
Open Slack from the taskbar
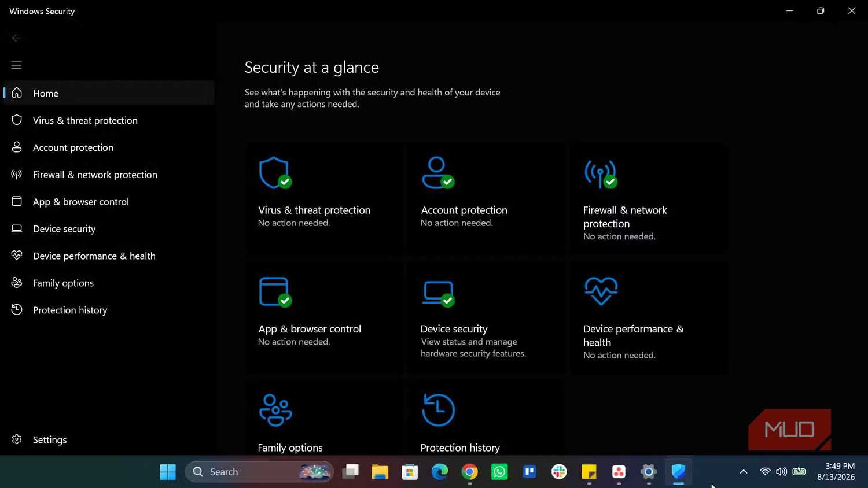pyautogui.click(x=559, y=472)
